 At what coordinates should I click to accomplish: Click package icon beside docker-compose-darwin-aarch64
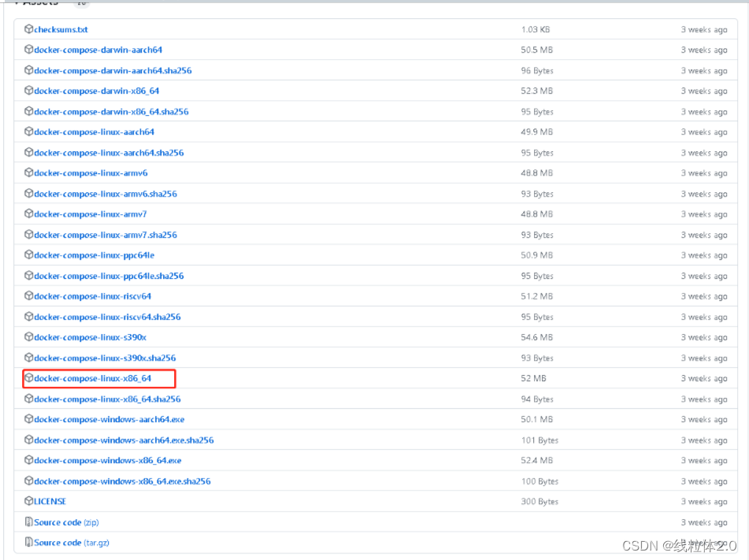point(28,49)
